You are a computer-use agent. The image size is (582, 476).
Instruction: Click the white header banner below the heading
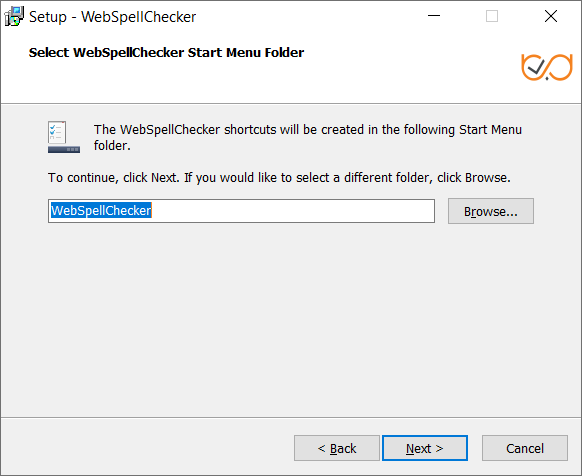(260, 84)
